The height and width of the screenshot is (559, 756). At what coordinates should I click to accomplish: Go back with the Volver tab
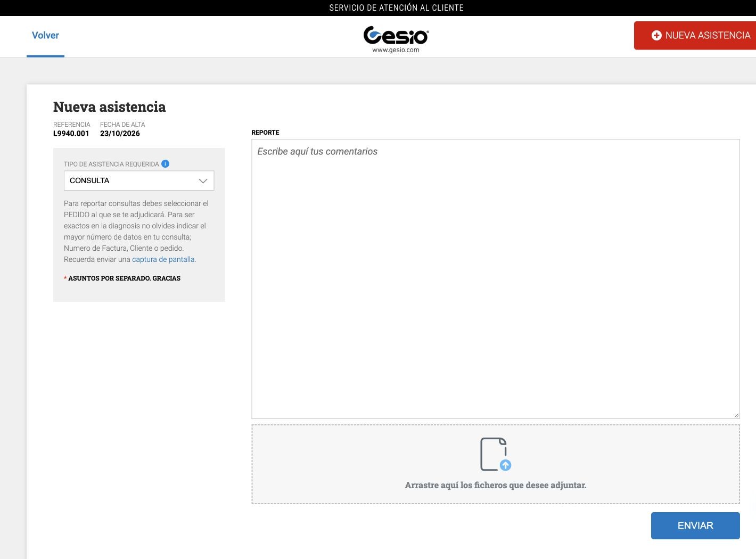click(45, 36)
